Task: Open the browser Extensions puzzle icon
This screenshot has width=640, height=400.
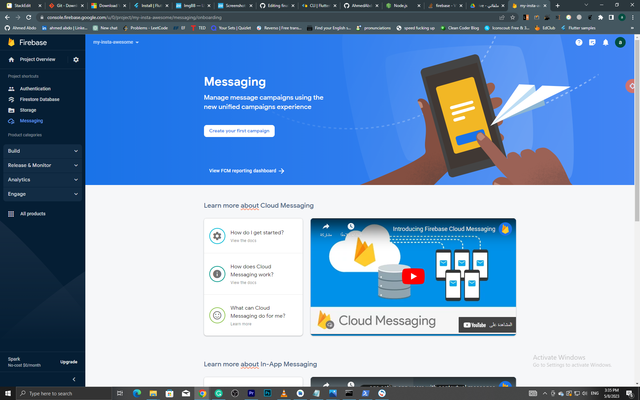Action: (600, 18)
